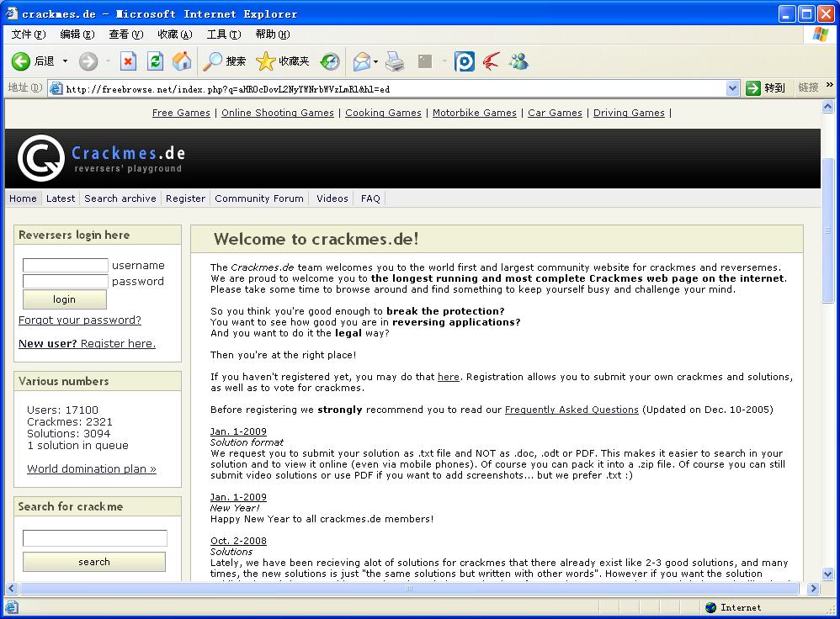Image resolution: width=840 pixels, height=619 pixels.
Task: Click the Stop loading icon
Action: pos(128,61)
